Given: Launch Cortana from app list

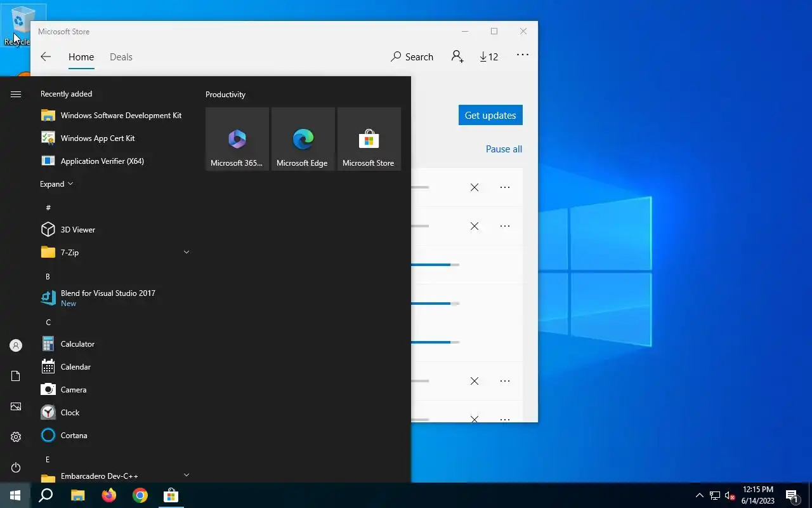Looking at the screenshot, I should click(114, 436).
